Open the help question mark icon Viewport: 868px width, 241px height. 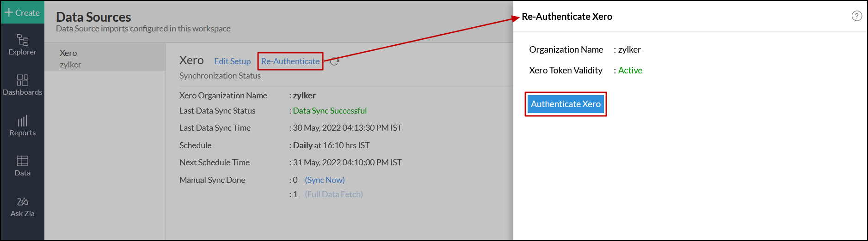(856, 16)
